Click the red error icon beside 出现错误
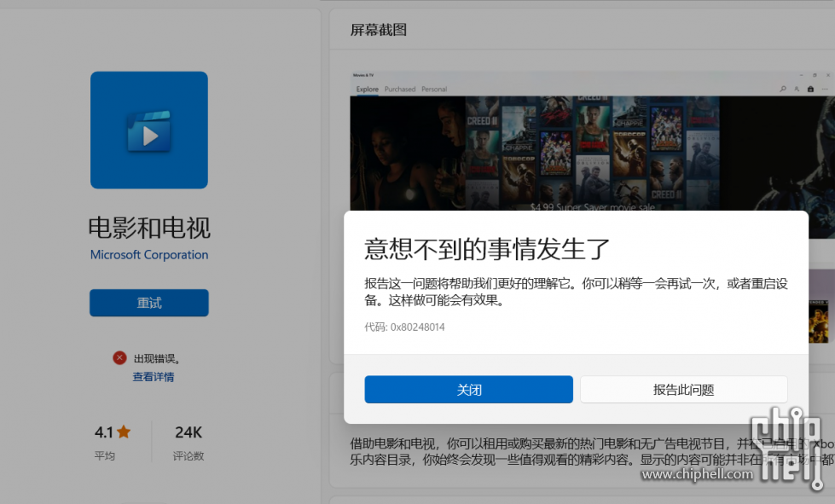Viewport: 835px width, 504px height. pyautogui.click(x=119, y=358)
